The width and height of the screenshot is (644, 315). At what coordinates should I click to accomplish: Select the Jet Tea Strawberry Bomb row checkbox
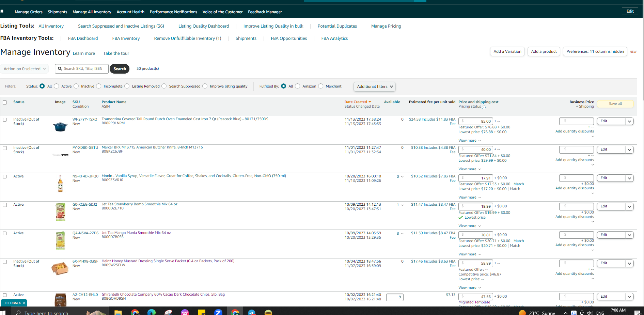(x=5, y=205)
